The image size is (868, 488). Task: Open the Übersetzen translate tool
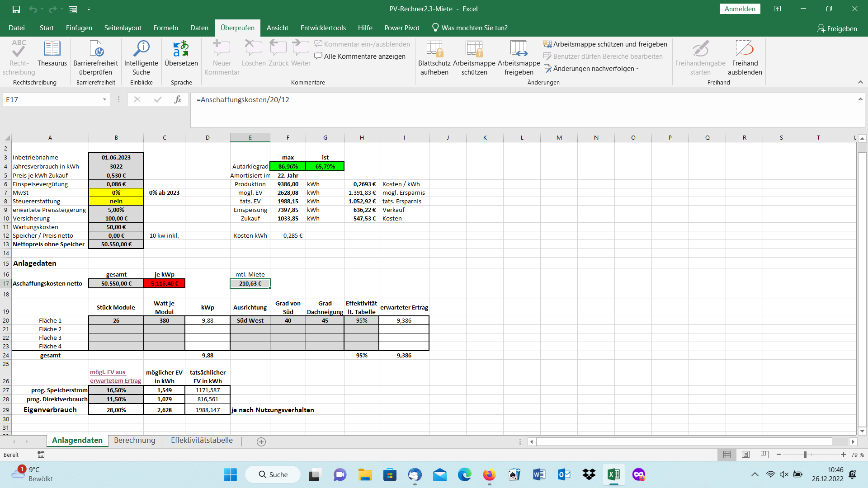click(x=181, y=54)
